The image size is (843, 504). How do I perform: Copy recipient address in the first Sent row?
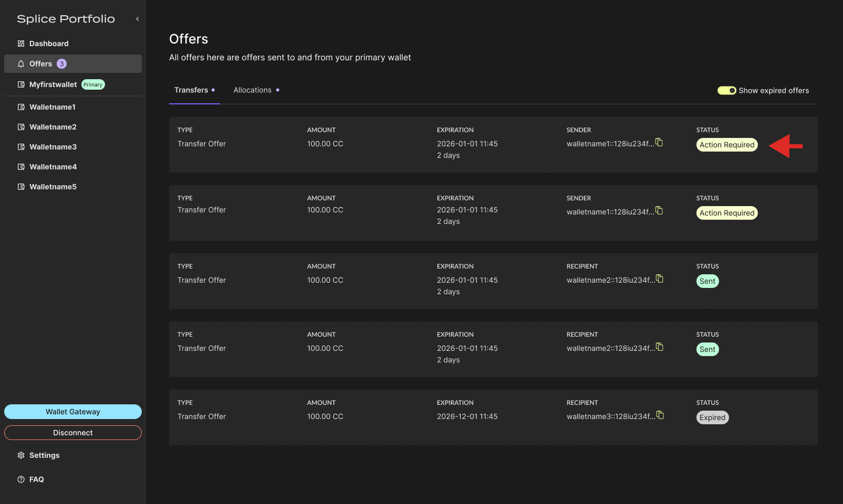(x=660, y=278)
